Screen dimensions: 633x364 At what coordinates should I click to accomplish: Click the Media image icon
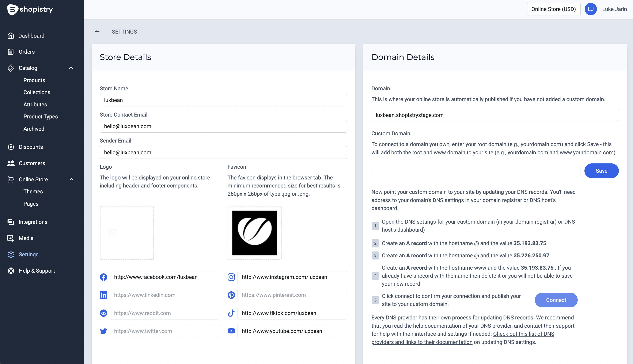point(11,238)
